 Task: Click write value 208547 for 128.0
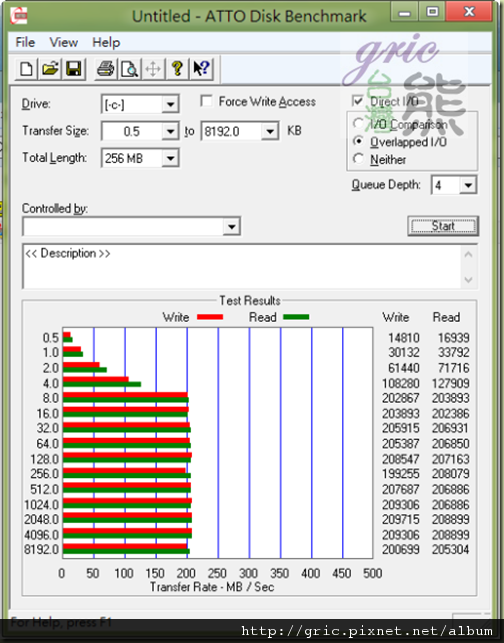[x=401, y=459]
